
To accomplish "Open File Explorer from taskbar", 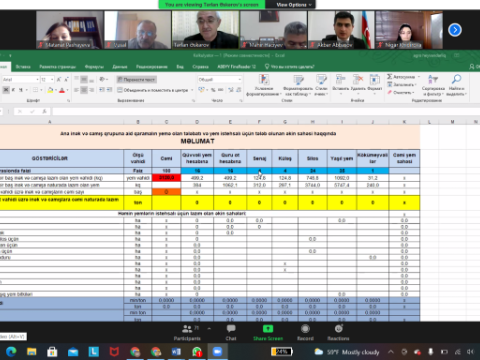I will (32, 352).
